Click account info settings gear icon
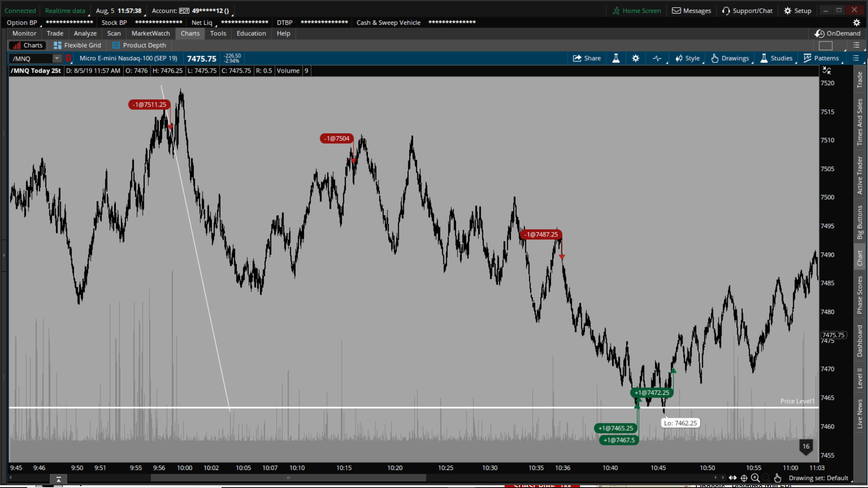868x488 pixels. pyautogui.click(x=856, y=23)
